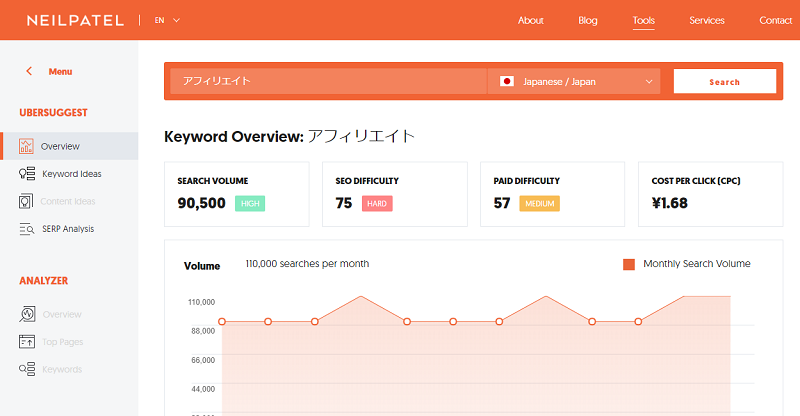Viewport: 800px width, 416px height.
Task: Click the first data point on the volume chart
Action: point(222,322)
